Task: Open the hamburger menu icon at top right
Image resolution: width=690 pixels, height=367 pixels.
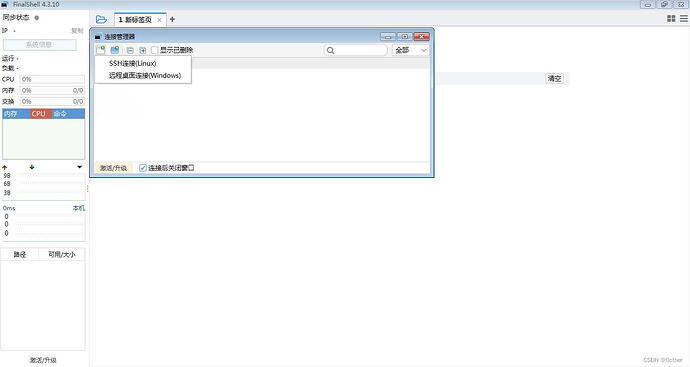Action: click(x=684, y=18)
